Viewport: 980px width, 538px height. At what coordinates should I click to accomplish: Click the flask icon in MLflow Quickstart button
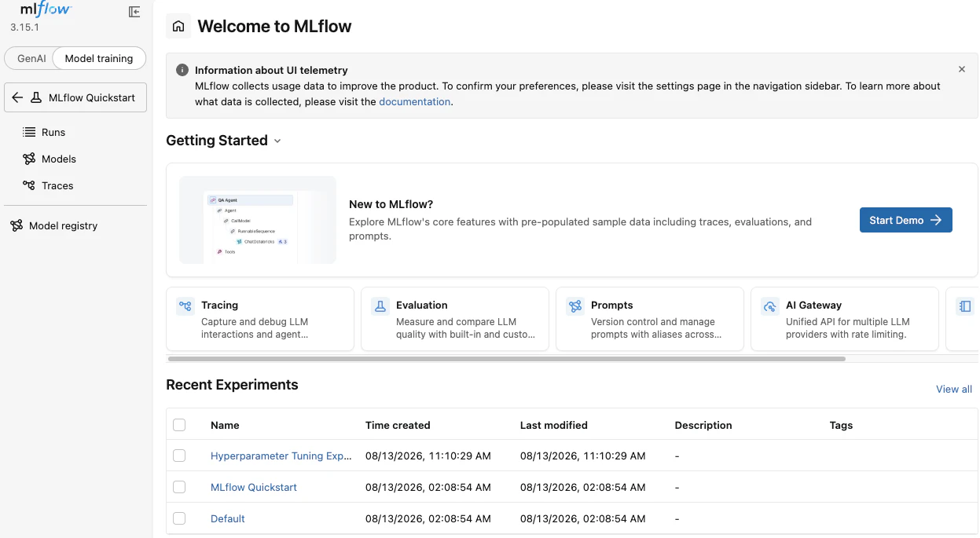[x=36, y=98]
